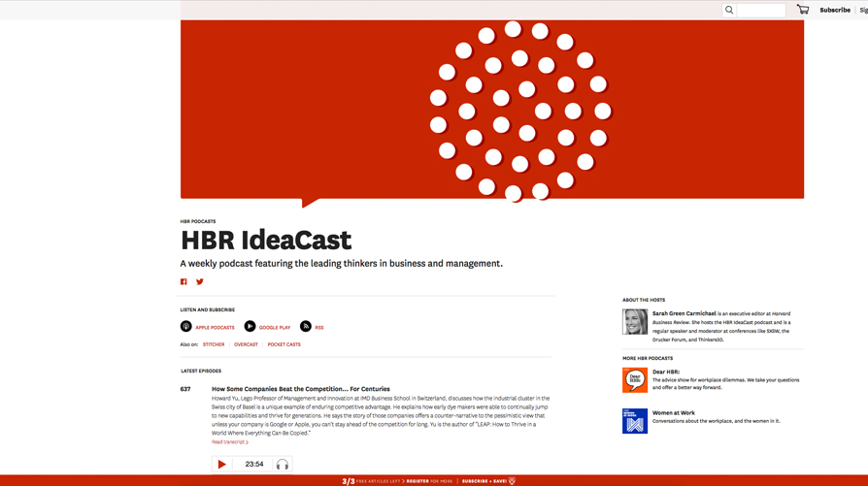This screenshot has width=868, height=486.
Task: Click the search magnifier icon
Action: click(729, 10)
